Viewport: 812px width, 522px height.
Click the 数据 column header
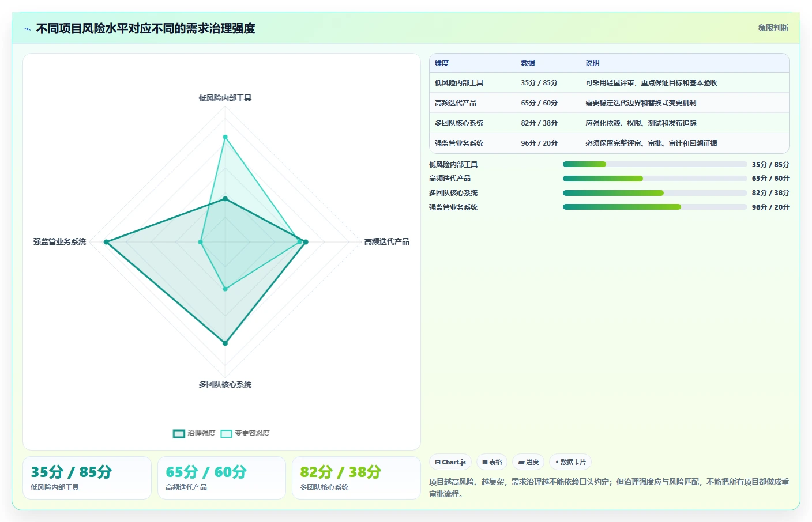click(528, 63)
